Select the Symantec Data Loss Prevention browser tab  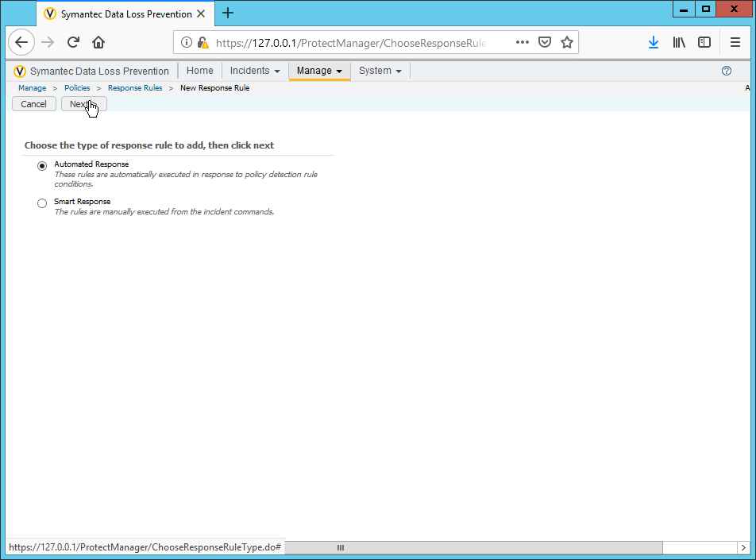pyautogui.click(x=125, y=14)
